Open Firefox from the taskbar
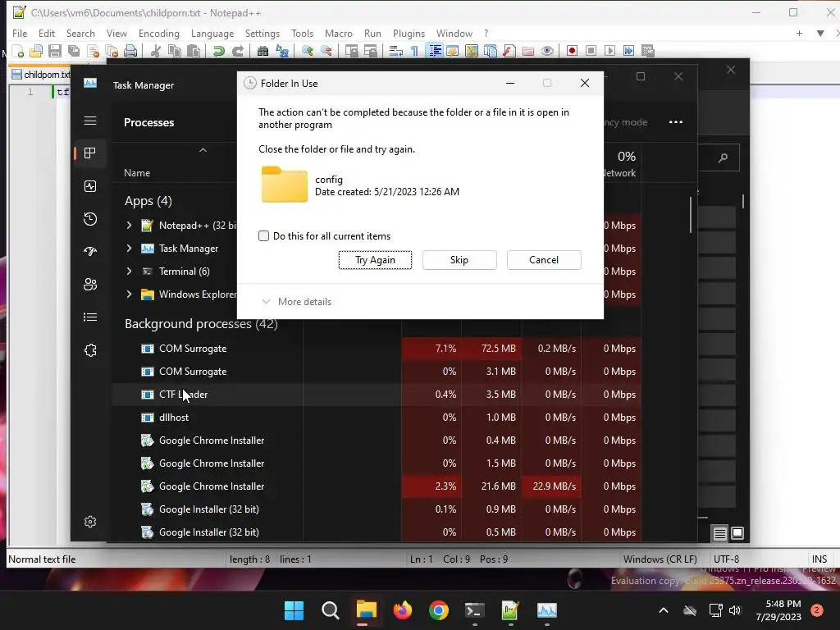Screen dimensions: 840x630 (402, 610)
